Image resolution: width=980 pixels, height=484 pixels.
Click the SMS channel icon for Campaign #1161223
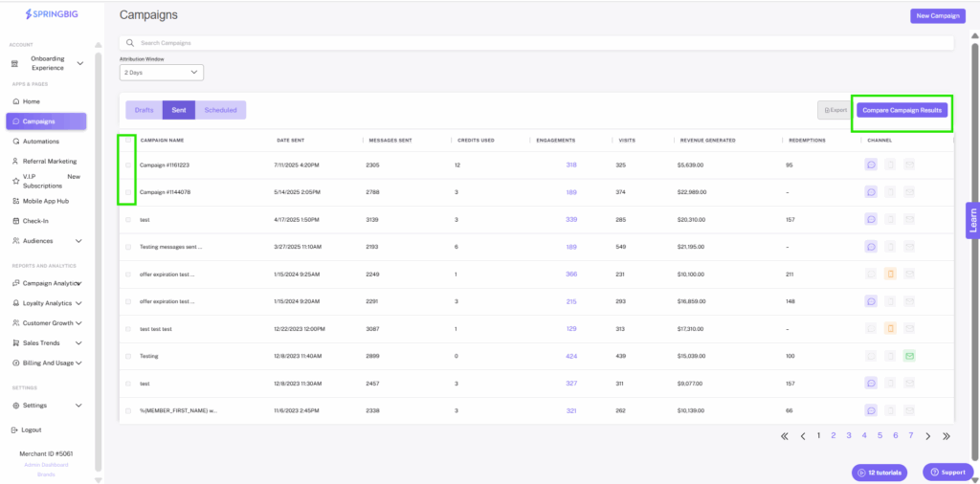[x=871, y=165]
